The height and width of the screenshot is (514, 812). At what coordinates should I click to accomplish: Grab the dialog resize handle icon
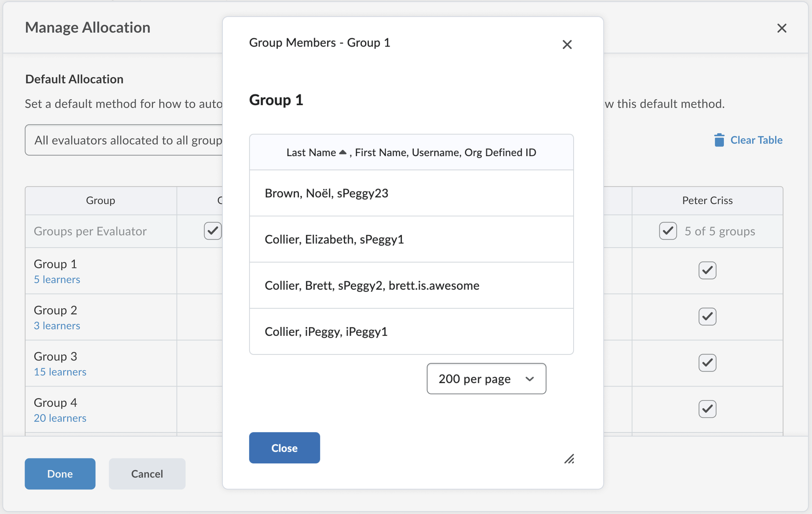[569, 459]
